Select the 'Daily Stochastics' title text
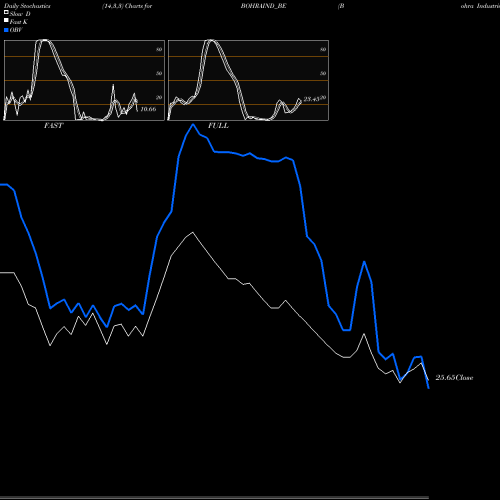Screen dimensions: 500x500 click(x=27, y=6)
